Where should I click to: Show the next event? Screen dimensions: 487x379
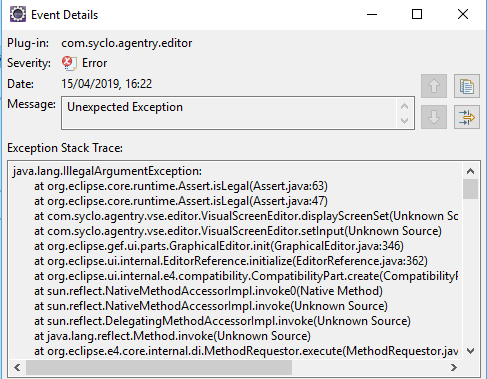pyautogui.click(x=434, y=117)
